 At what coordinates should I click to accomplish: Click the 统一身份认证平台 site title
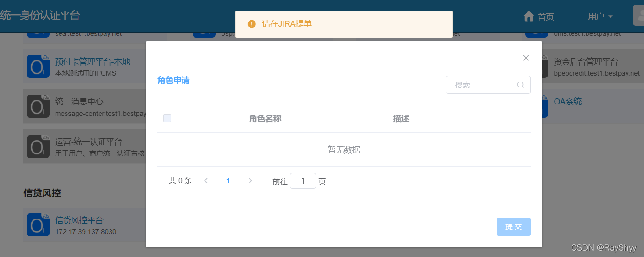tap(40, 16)
